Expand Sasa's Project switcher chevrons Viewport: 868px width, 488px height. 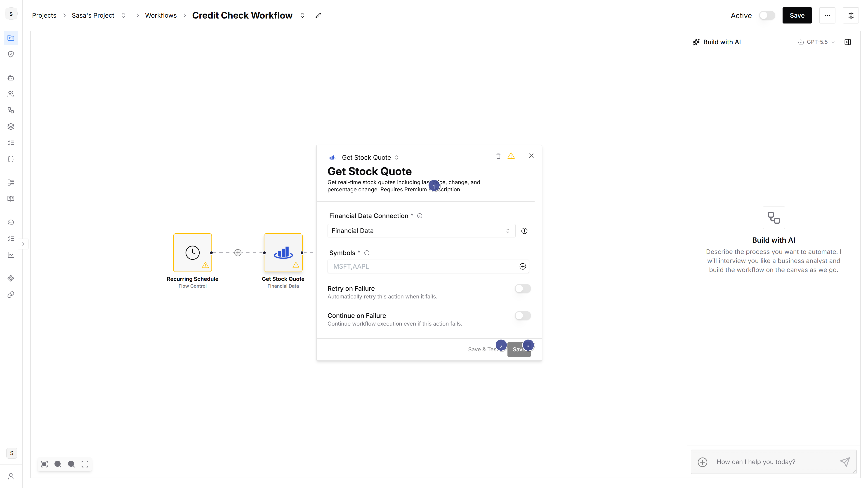[123, 16]
